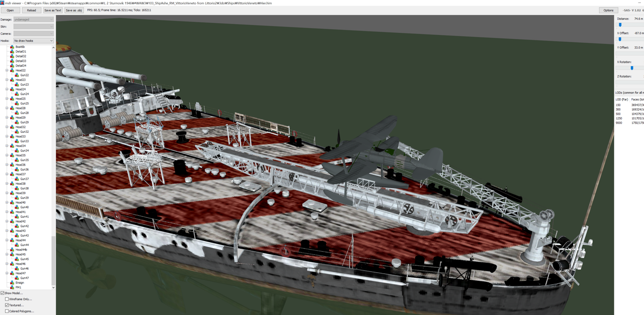Click the Detail33 mesh icon
This screenshot has width=644, height=315.
click(12, 61)
